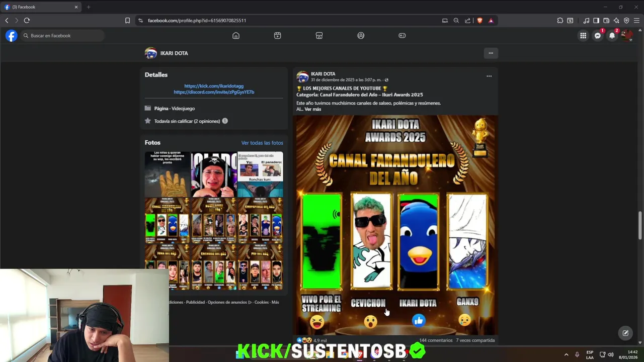Screen dimensions: 644x362
Task: Open the Brave playlist music icon
Action: [586, 21]
